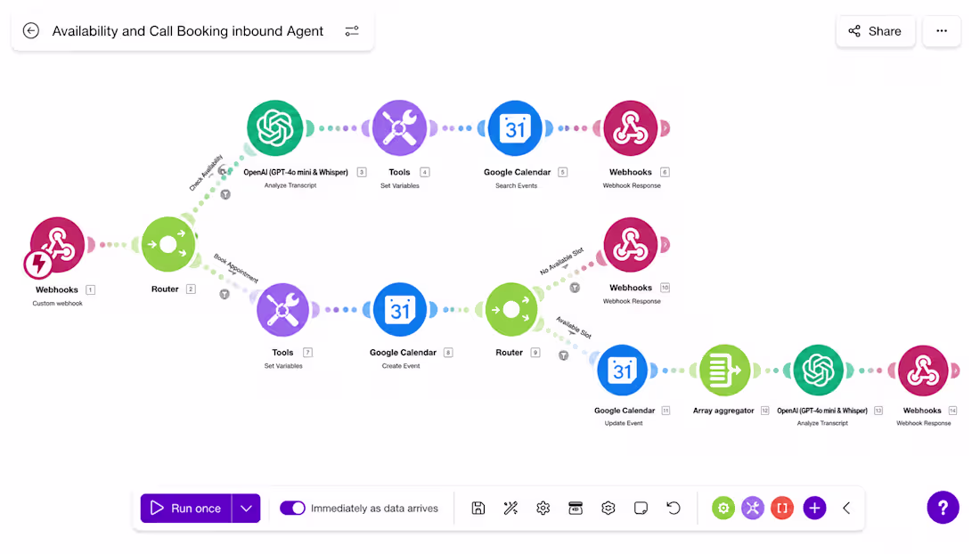This screenshot has height=554, width=980.
Task: Click the Undo/history arrow icon
Action: pyautogui.click(x=674, y=509)
